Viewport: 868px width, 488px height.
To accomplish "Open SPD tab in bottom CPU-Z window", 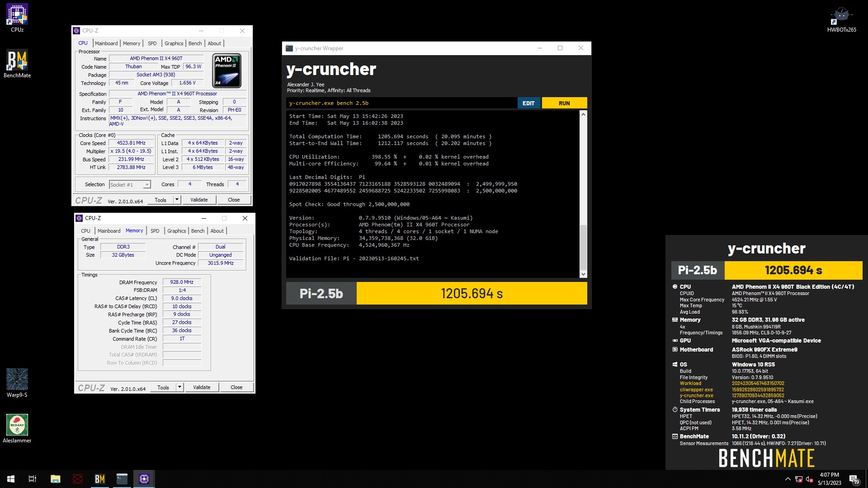I will click(155, 231).
